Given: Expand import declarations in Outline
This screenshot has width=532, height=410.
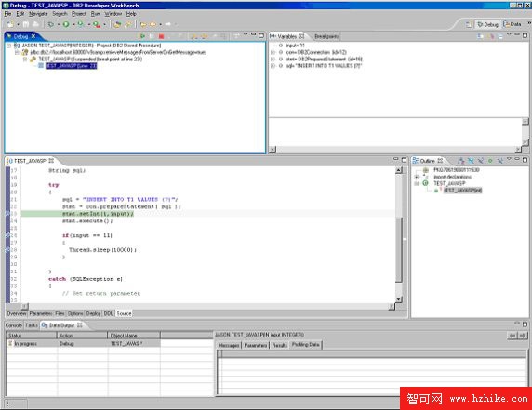Looking at the screenshot, I should click(x=417, y=177).
